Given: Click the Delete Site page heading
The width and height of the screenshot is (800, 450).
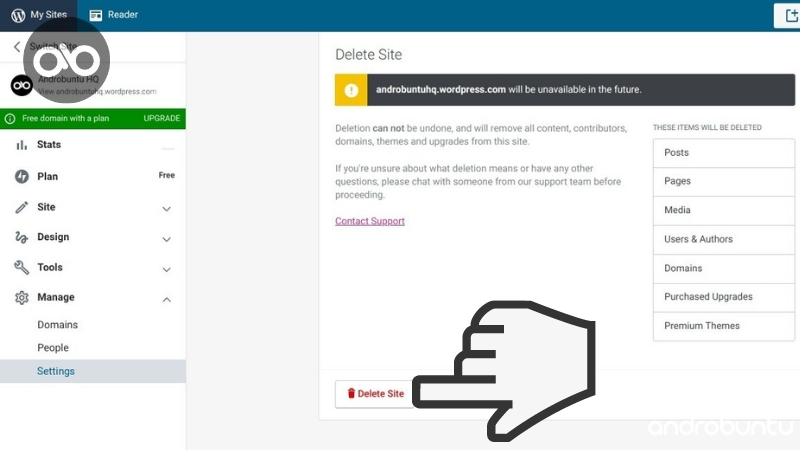Looking at the screenshot, I should (368, 55).
